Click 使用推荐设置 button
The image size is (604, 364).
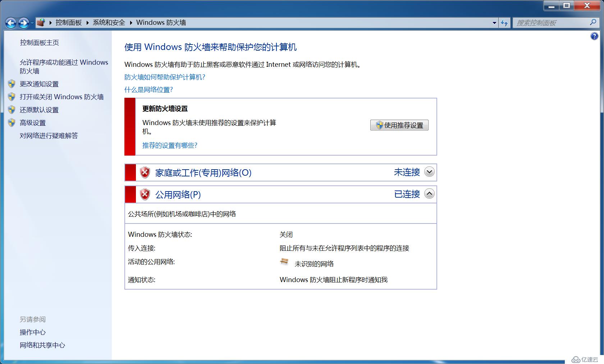click(x=399, y=125)
